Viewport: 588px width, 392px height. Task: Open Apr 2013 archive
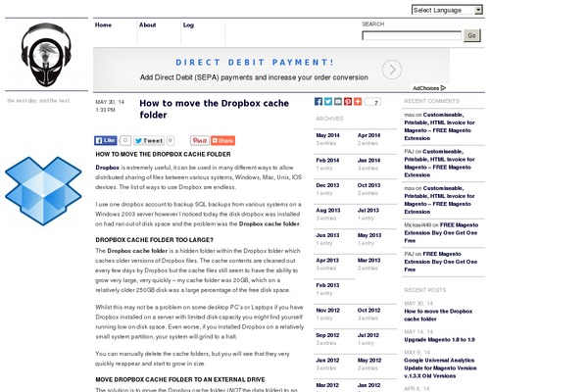(x=327, y=260)
